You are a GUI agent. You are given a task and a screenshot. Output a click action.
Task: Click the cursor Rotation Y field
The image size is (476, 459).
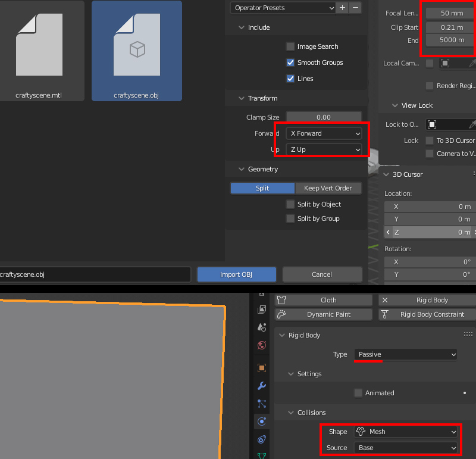click(429, 274)
